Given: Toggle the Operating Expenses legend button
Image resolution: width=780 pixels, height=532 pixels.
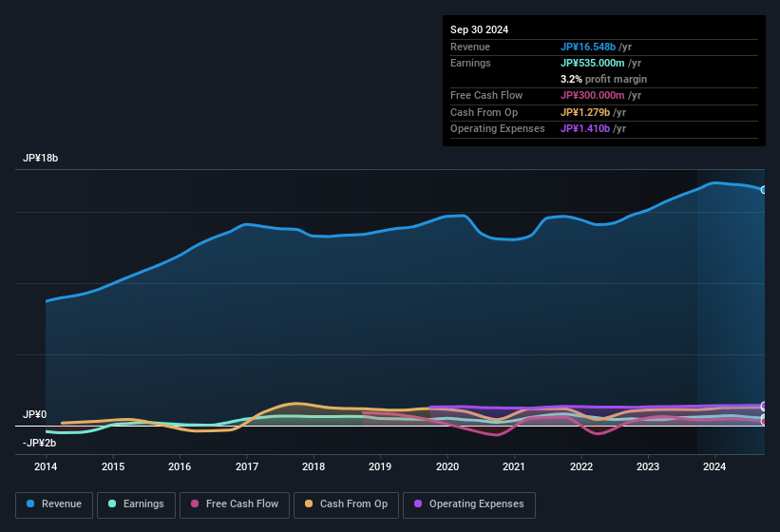Looking at the screenshot, I should [469, 504].
